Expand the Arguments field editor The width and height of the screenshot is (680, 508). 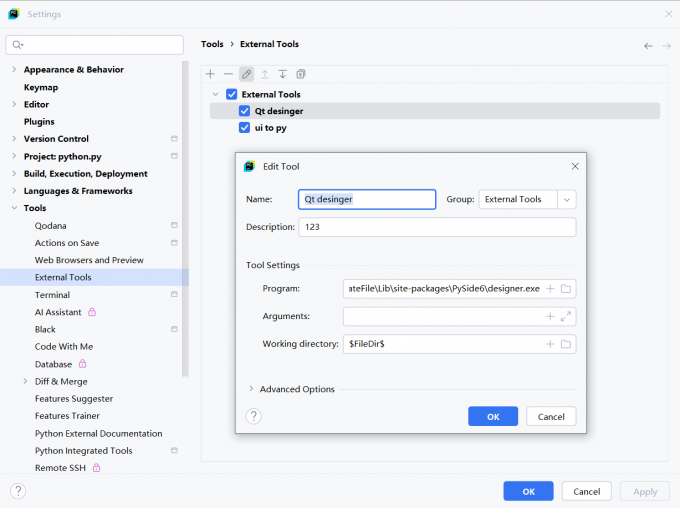coord(566,316)
